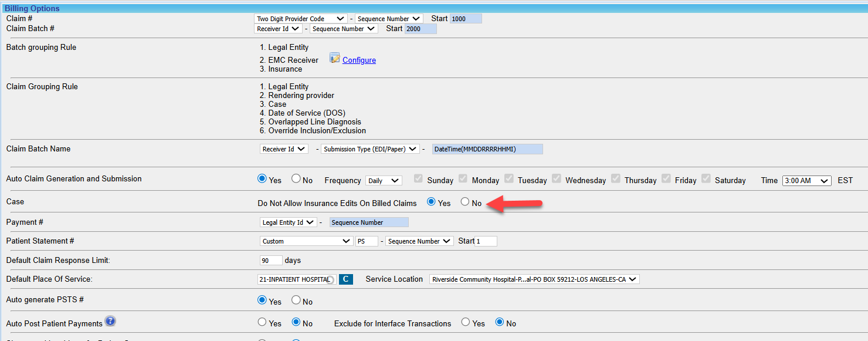Open the Patient Statement Custom dropdown
The height and width of the screenshot is (341, 868).
(x=306, y=241)
